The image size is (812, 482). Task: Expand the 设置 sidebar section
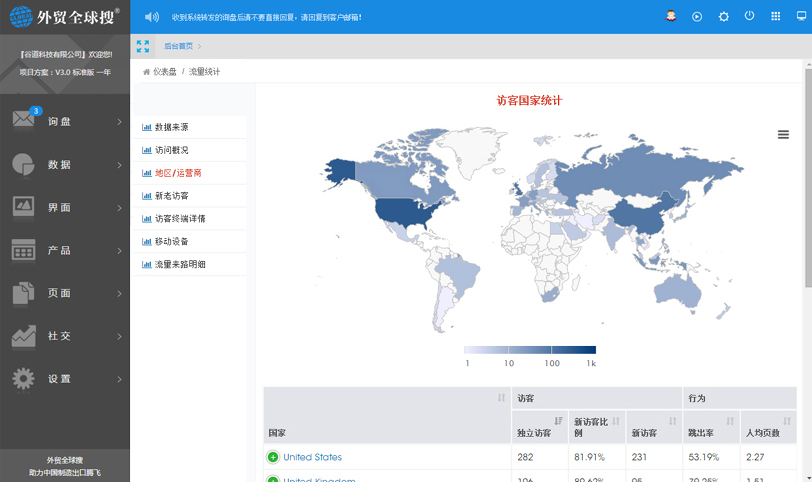[x=65, y=379]
